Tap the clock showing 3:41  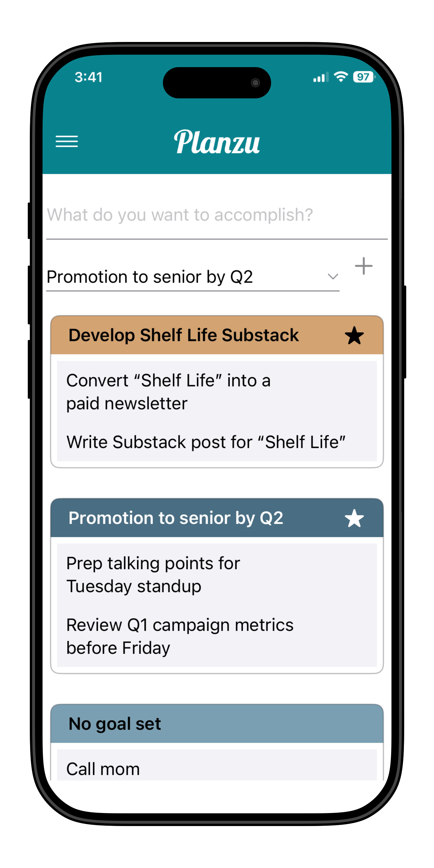point(89,77)
